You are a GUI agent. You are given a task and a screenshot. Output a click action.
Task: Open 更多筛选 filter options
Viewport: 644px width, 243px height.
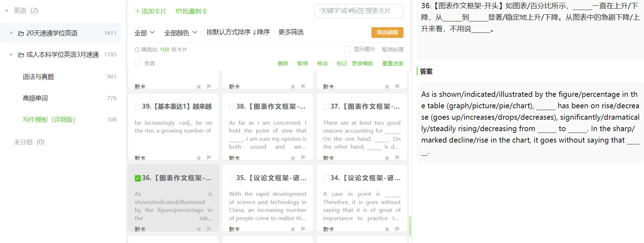coord(291,32)
